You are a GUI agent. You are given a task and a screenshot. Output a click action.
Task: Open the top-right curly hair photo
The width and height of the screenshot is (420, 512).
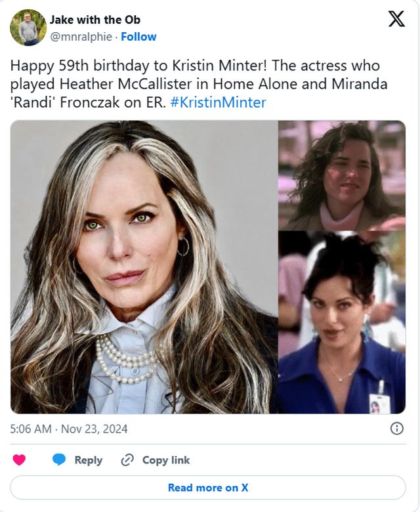pos(341,175)
